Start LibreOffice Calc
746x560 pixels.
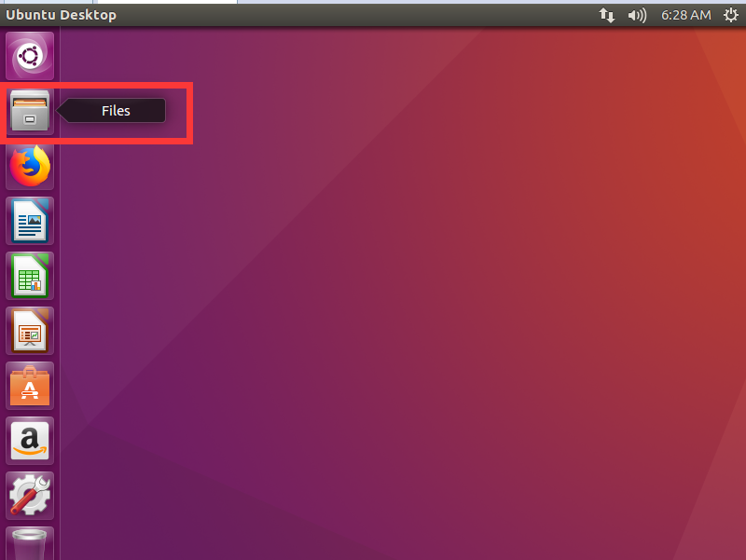(x=29, y=276)
